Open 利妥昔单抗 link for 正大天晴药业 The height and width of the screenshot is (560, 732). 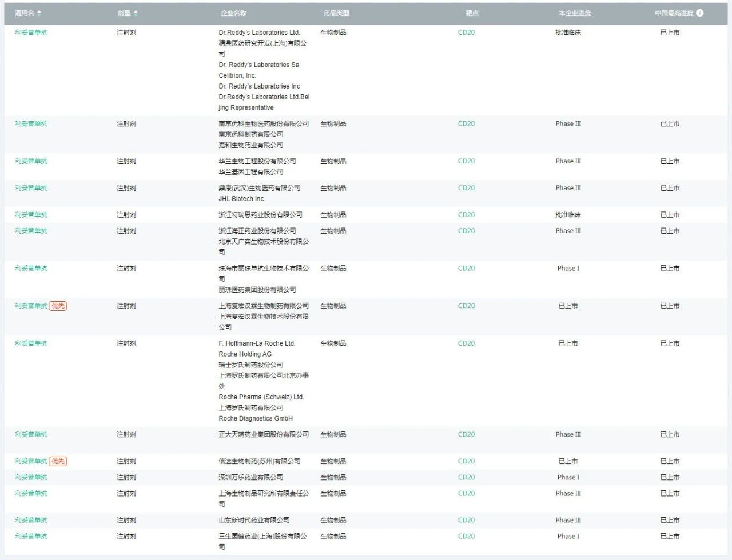pyautogui.click(x=31, y=434)
